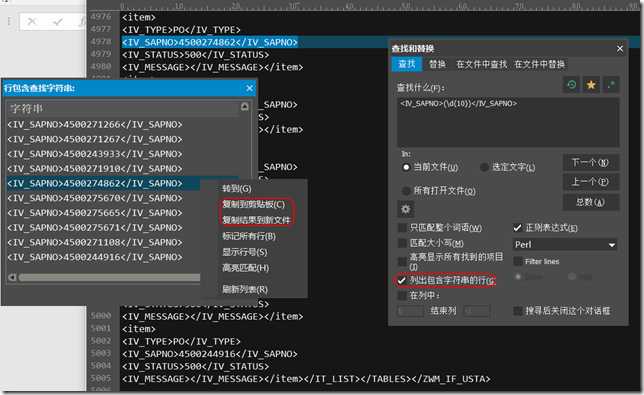
Task: Click the 总数 count button
Action: coord(591,202)
